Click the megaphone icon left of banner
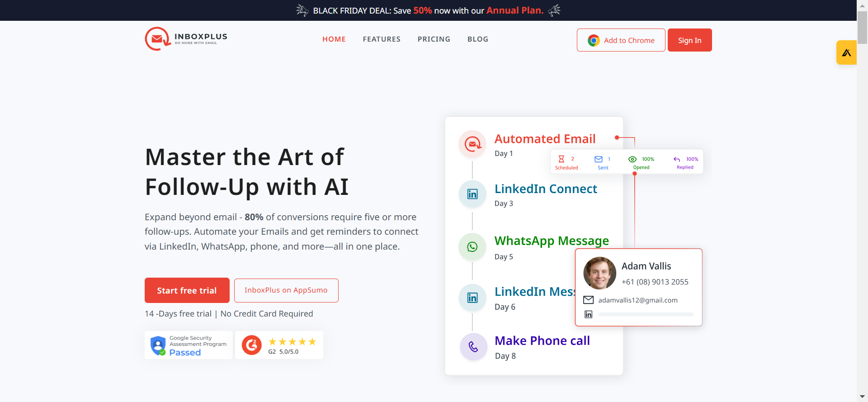This screenshot has width=868, height=402. coord(302,10)
